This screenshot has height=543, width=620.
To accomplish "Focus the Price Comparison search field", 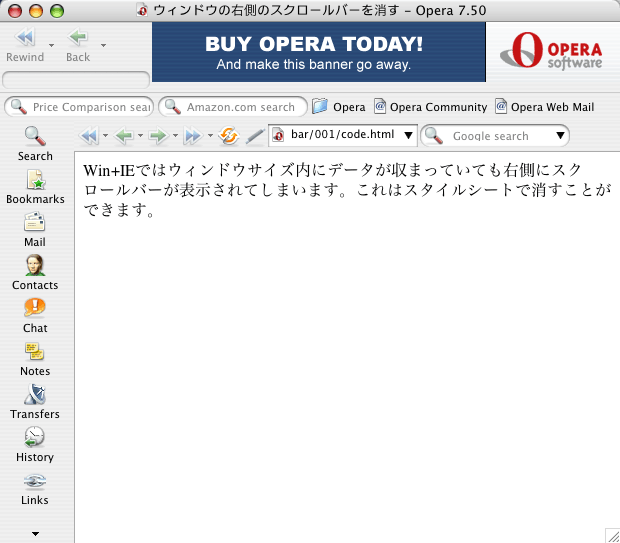I will coord(79,107).
